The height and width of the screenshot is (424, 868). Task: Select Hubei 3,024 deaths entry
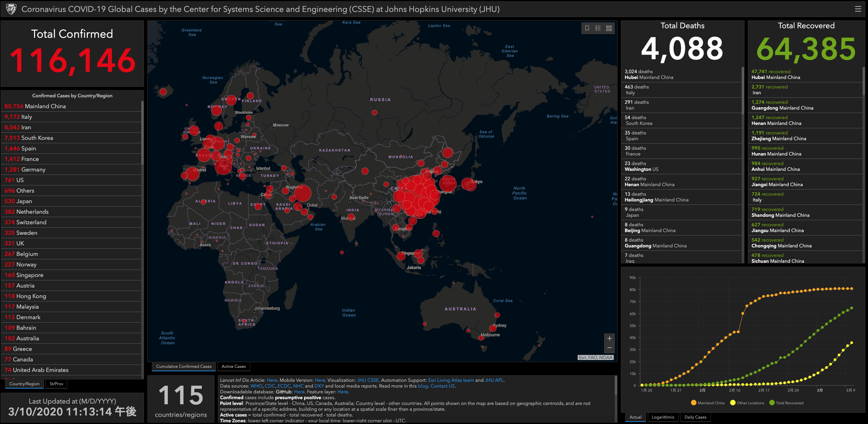click(x=681, y=75)
